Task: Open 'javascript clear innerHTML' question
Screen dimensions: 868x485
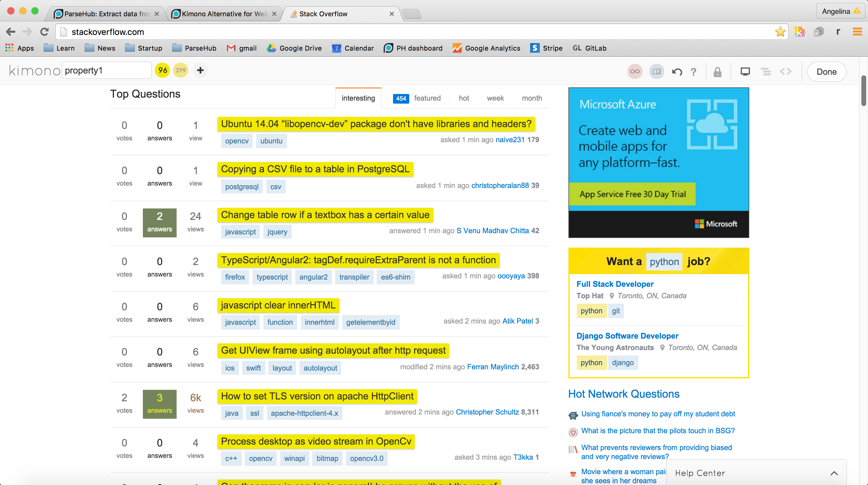Action: [278, 305]
